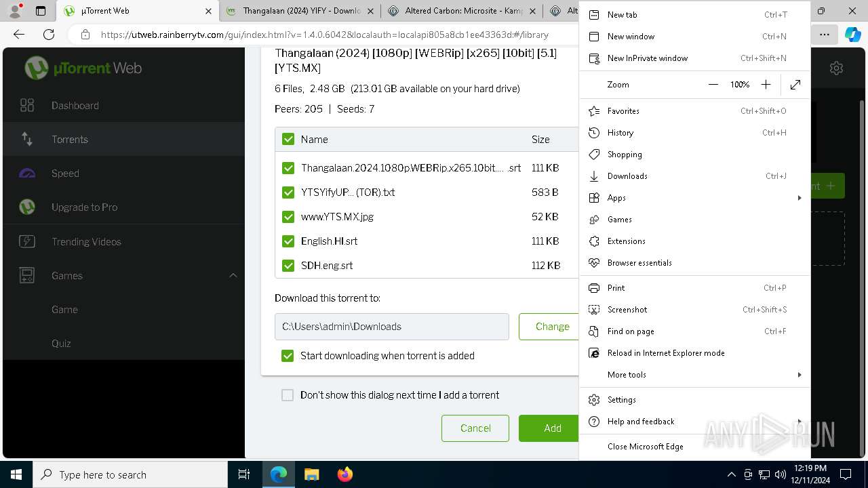Select Print from the menu

point(694,287)
